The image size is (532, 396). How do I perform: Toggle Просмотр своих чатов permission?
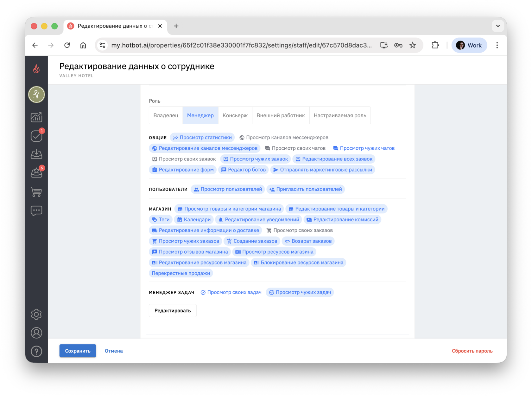295,148
